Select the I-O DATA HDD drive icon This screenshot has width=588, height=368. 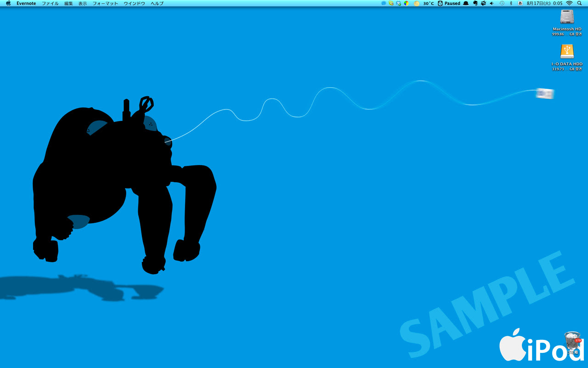[x=567, y=52]
